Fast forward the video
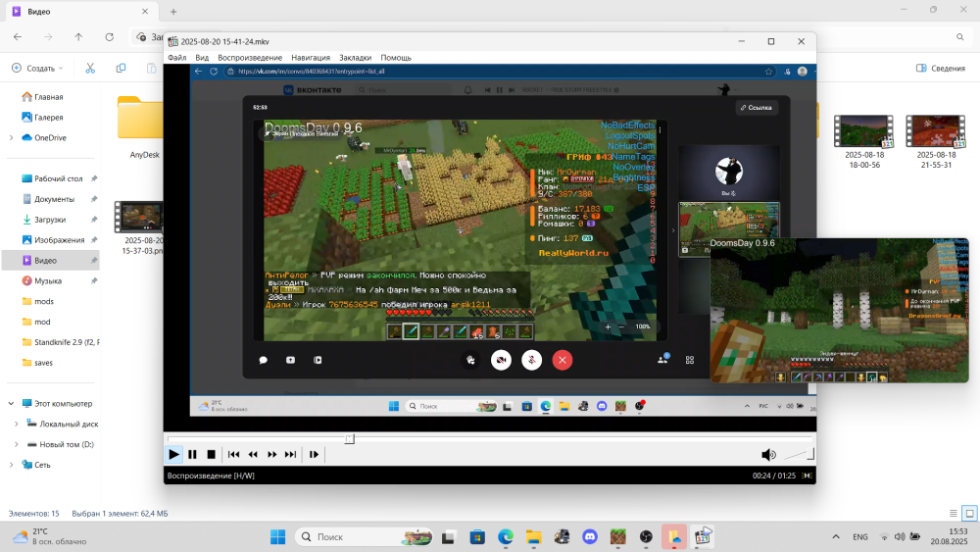980x552 pixels. [x=271, y=455]
